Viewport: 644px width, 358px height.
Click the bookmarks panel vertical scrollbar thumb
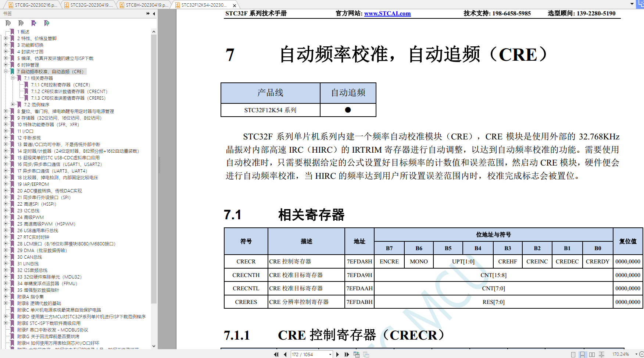154,169
